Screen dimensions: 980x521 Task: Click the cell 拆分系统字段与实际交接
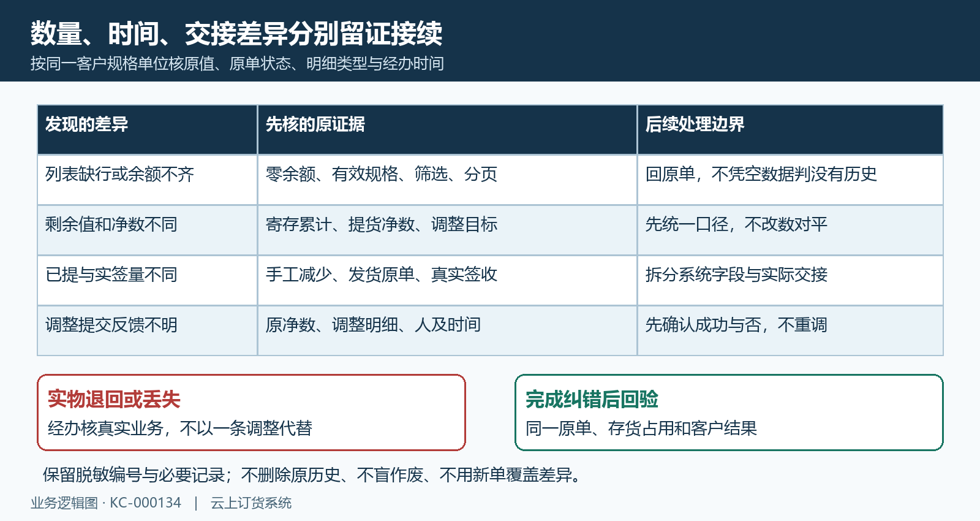coord(790,280)
